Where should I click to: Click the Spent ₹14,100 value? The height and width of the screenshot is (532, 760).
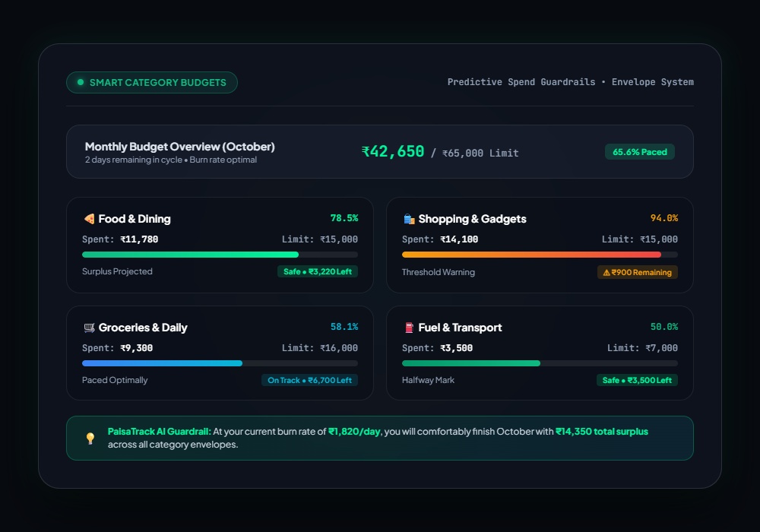coord(459,239)
